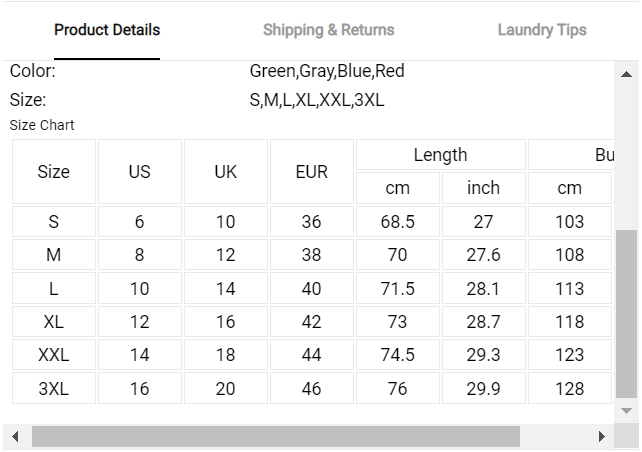Click the Size column header cell

pyautogui.click(x=54, y=172)
